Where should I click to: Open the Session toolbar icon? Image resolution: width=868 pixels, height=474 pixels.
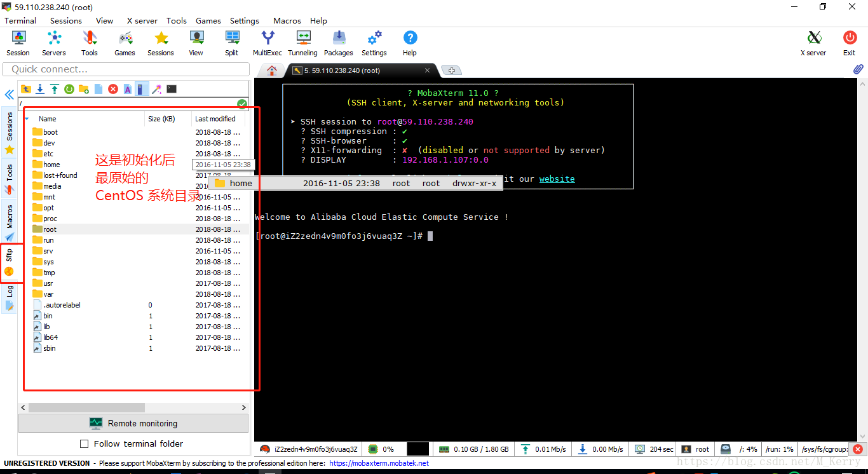[x=18, y=43]
